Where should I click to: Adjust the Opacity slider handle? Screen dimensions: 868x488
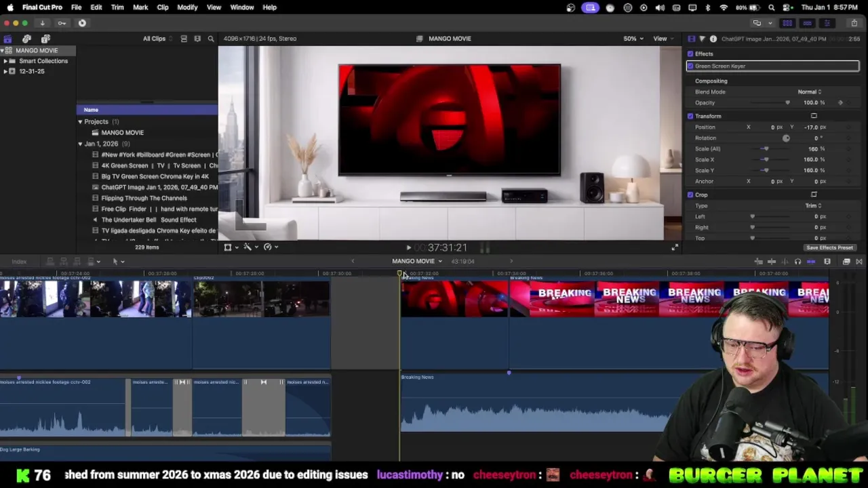click(787, 103)
